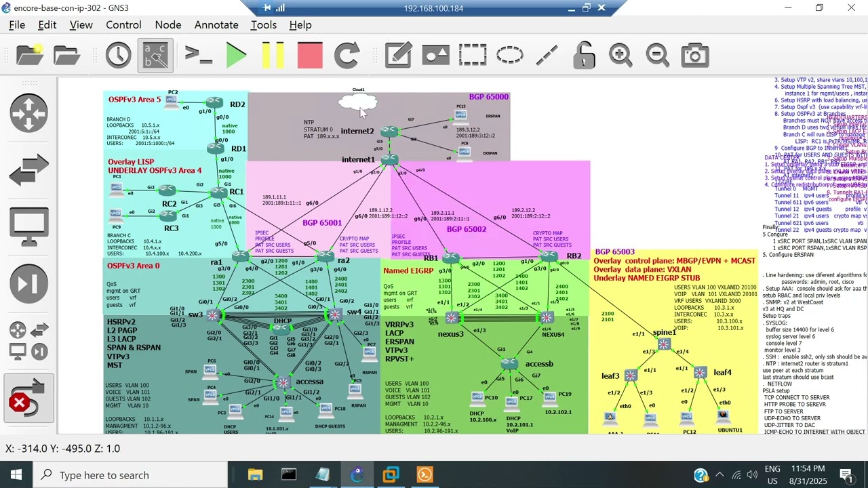Select multilayer switch sw4

tap(335, 314)
